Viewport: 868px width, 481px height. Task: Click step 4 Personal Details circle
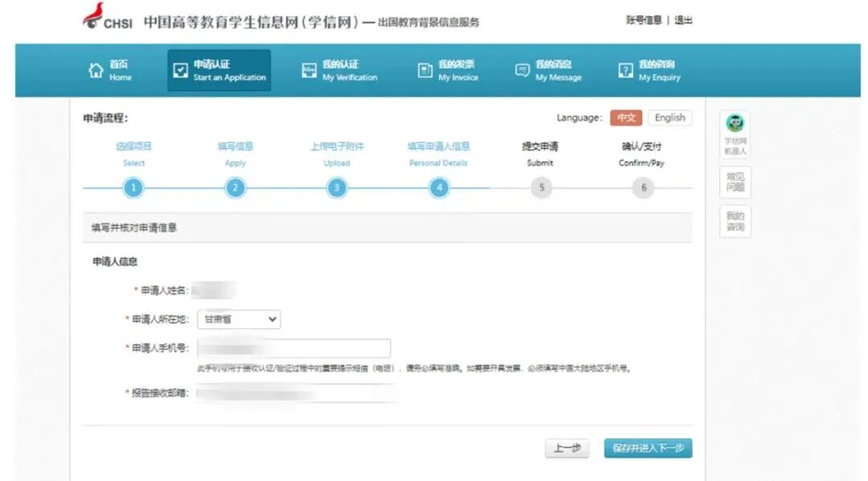pos(439,188)
